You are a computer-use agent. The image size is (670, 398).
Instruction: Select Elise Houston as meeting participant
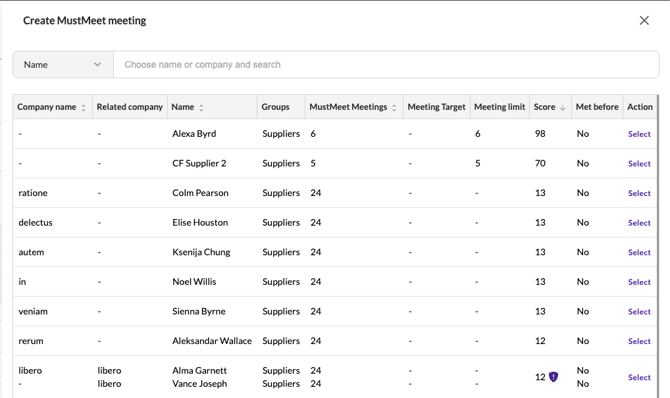click(639, 223)
